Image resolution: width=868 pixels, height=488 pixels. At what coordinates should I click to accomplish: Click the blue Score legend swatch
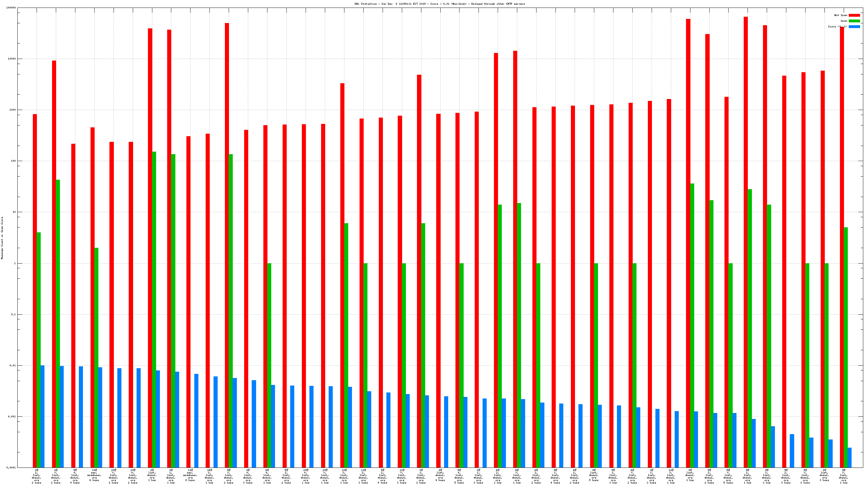click(854, 26)
